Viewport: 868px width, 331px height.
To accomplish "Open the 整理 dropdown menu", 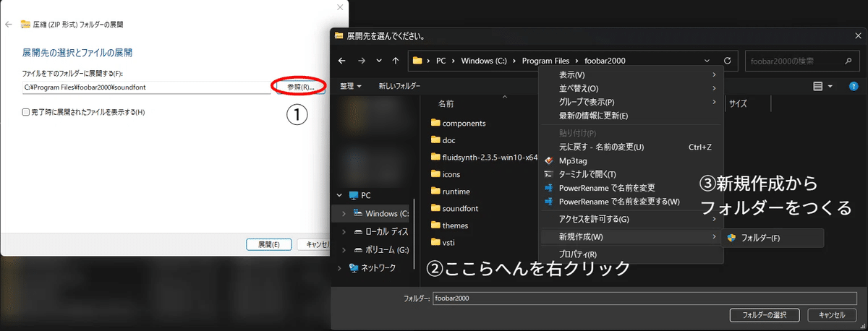I will click(351, 86).
